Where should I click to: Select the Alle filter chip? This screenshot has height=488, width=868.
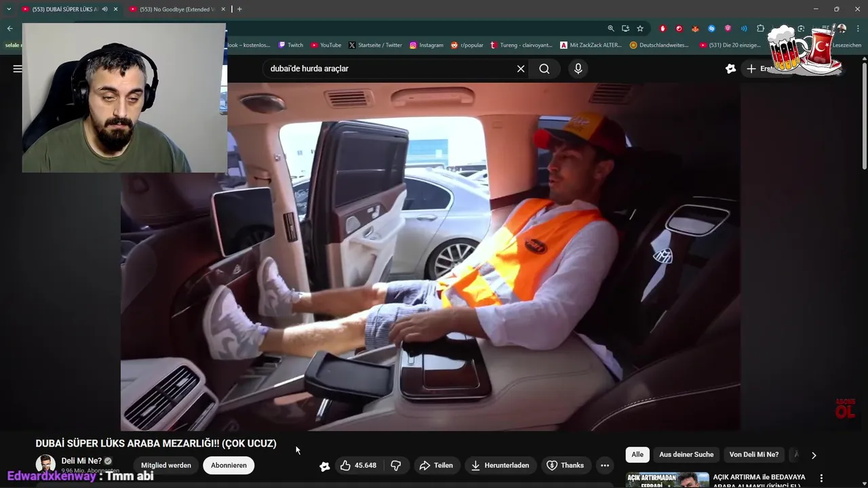637,455
